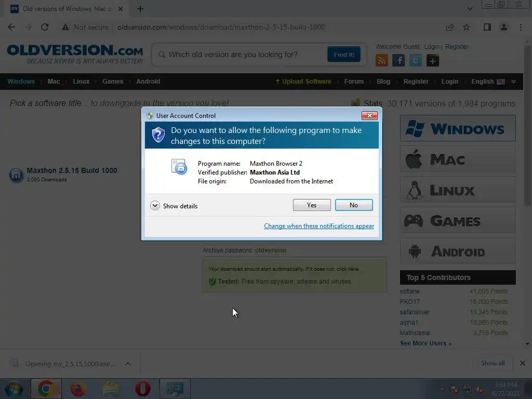The image size is (532, 399).
Task: Select Linux in the navigation bar
Action: [x=81, y=82]
